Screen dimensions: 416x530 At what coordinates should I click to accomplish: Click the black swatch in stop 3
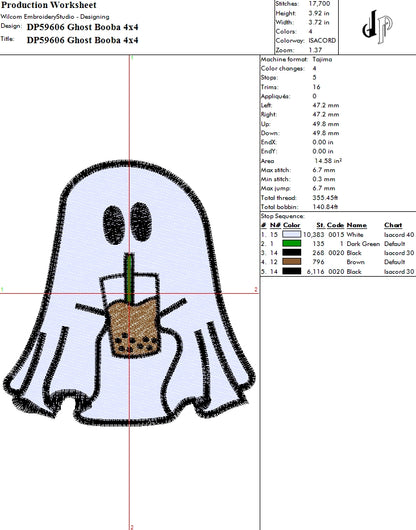pos(292,252)
